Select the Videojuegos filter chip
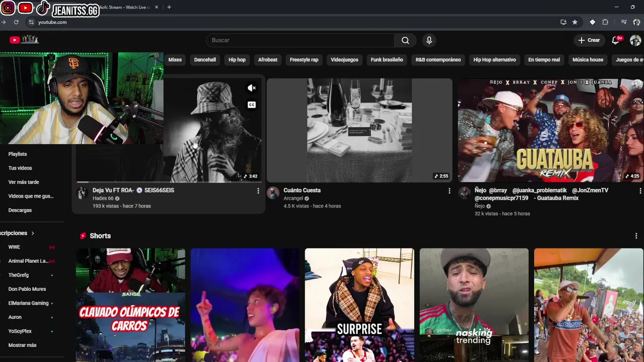 pos(344,60)
